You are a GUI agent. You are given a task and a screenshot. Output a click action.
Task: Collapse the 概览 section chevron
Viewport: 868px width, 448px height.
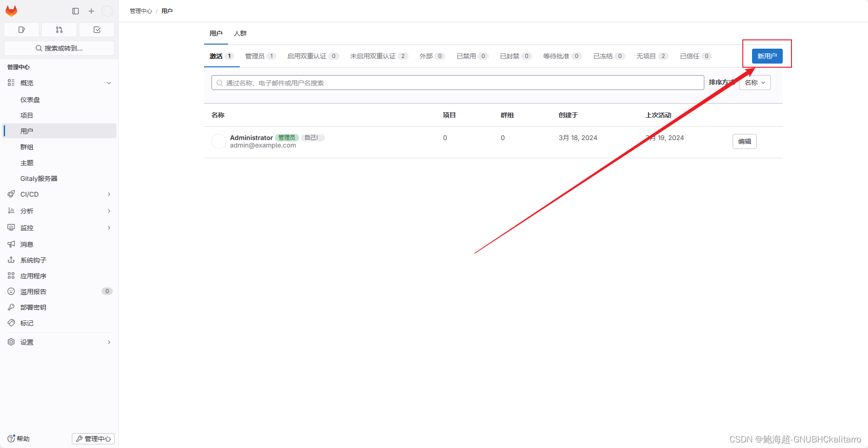(109, 83)
